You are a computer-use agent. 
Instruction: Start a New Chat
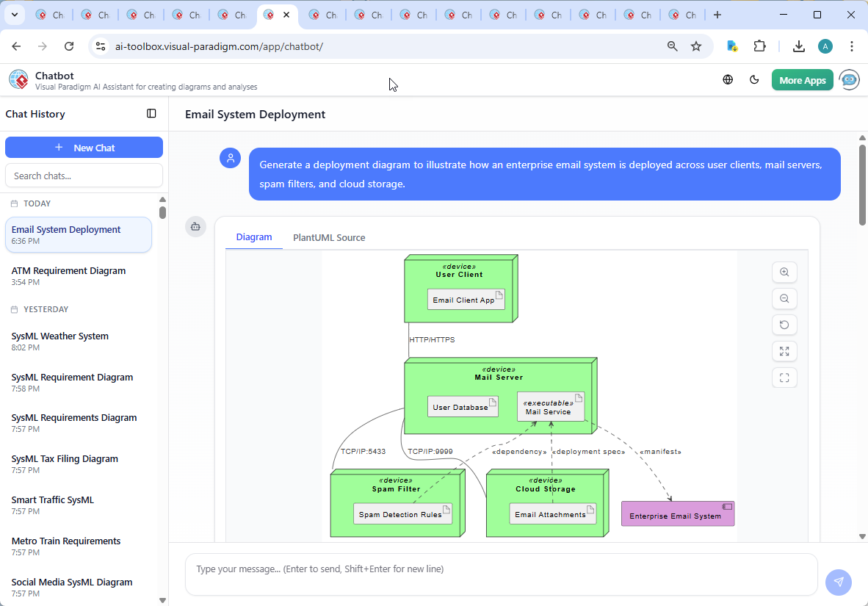pyautogui.click(x=84, y=147)
